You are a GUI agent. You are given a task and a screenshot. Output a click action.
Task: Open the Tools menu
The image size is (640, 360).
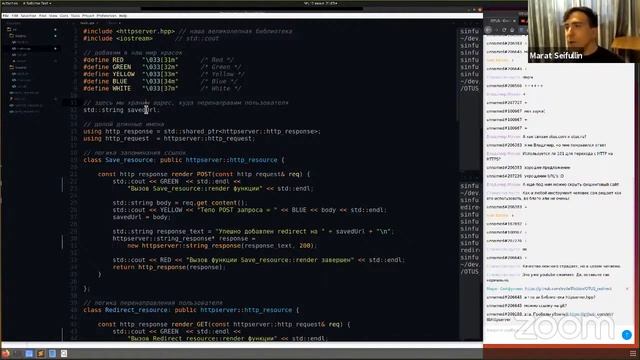pos(75,16)
